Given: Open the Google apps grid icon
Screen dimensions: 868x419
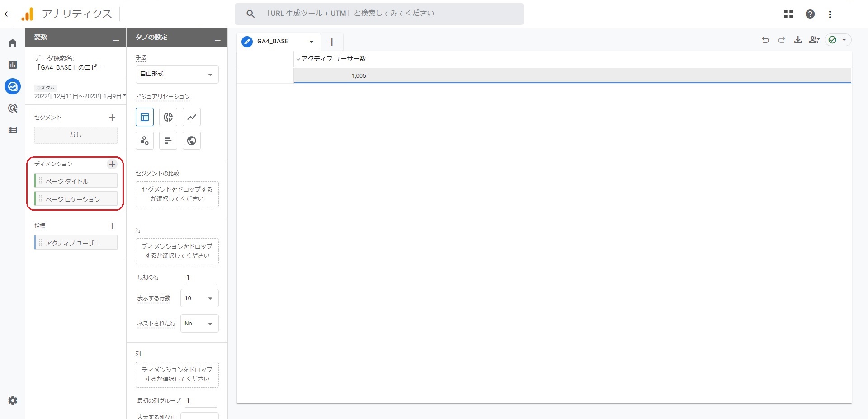Looking at the screenshot, I should point(788,14).
